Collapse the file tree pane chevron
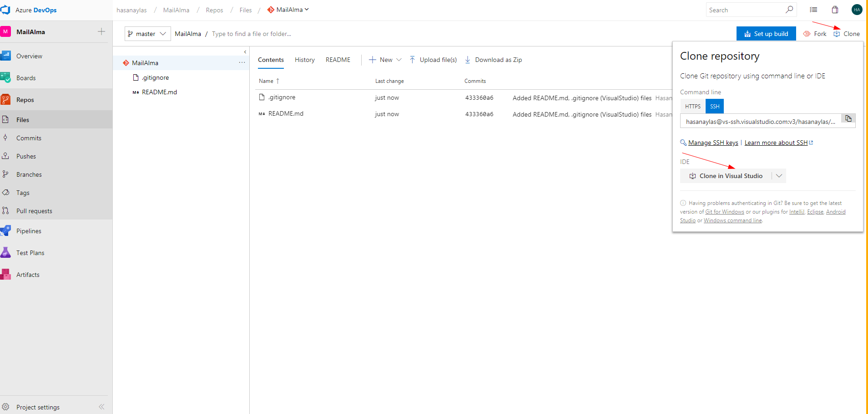This screenshot has height=414, width=868. point(245,52)
